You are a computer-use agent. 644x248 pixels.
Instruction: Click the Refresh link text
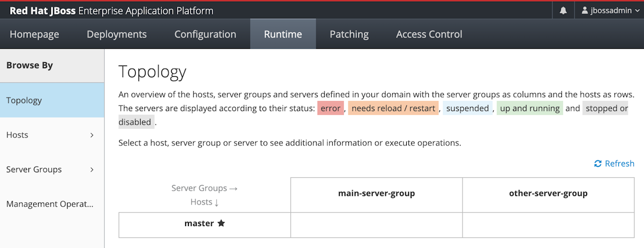pyautogui.click(x=619, y=164)
